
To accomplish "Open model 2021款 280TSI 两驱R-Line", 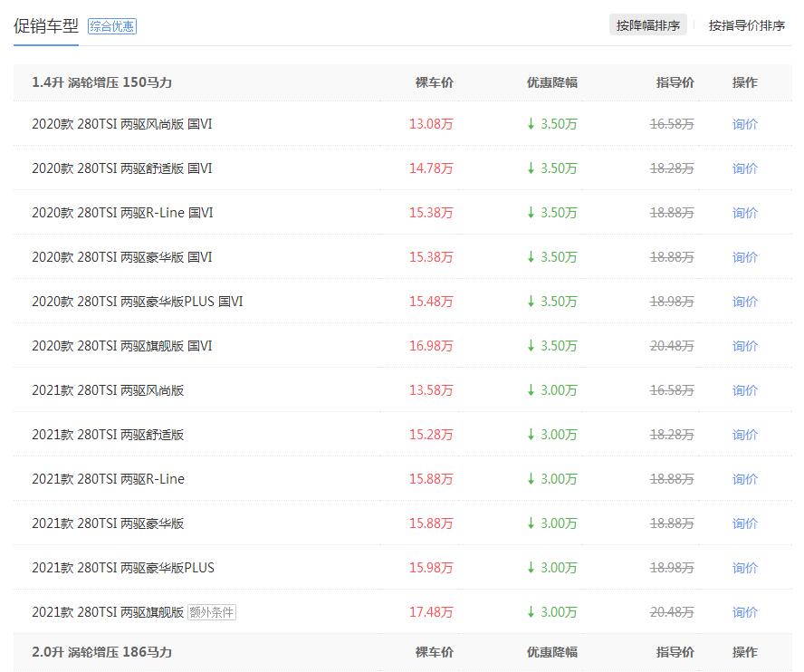I will tap(108, 479).
